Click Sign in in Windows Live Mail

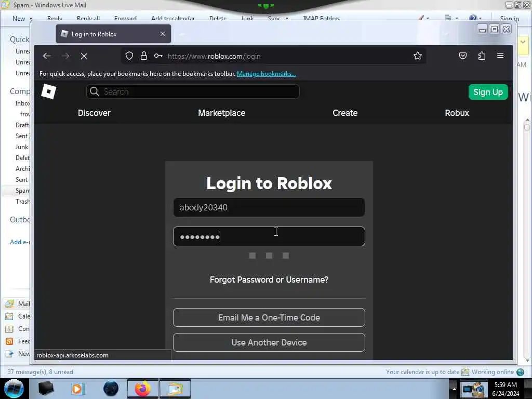pyautogui.click(x=509, y=19)
